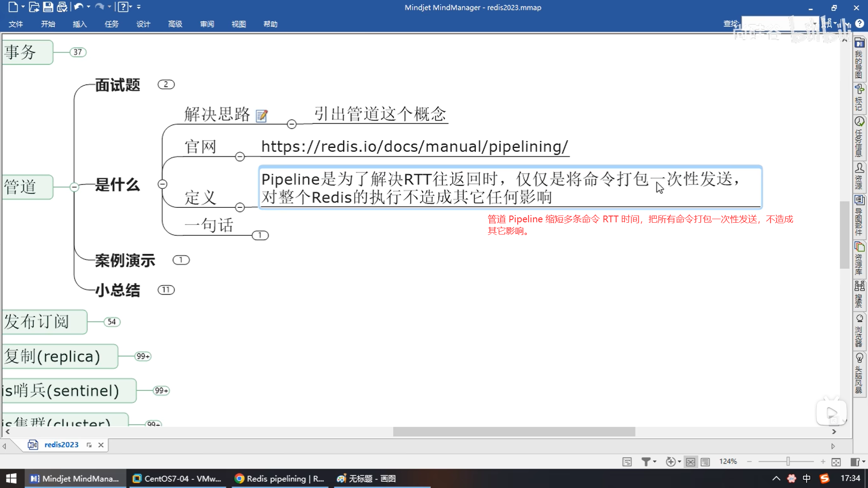Screen dimensions: 868x488
Task: Click the print preview icon in toolbar
Action: coord(62,7)
